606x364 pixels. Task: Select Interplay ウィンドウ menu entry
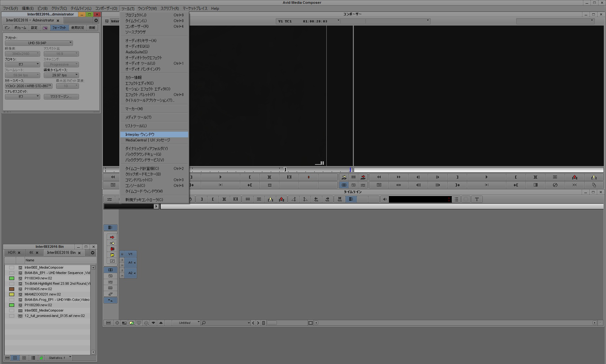pos(140,134)
